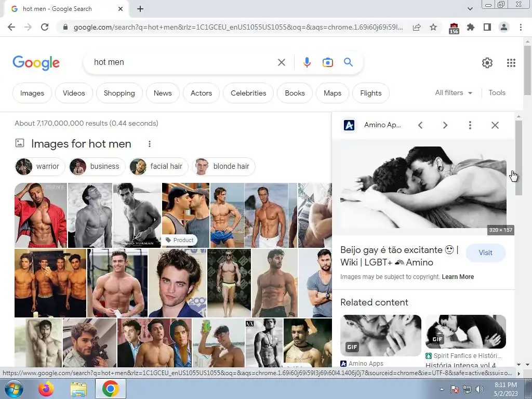This screenshot has width=532, height=399.
Task: Search by image with the camera icon
Action: click(327, 62)
